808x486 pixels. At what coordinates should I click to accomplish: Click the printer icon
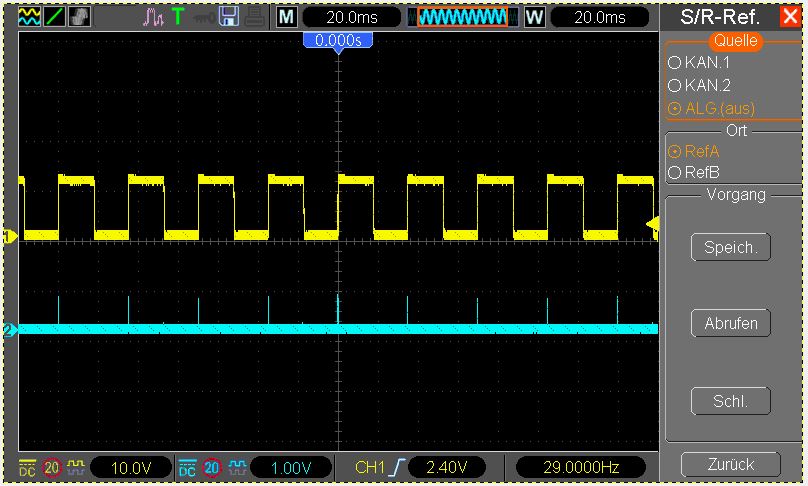point(254,18)
